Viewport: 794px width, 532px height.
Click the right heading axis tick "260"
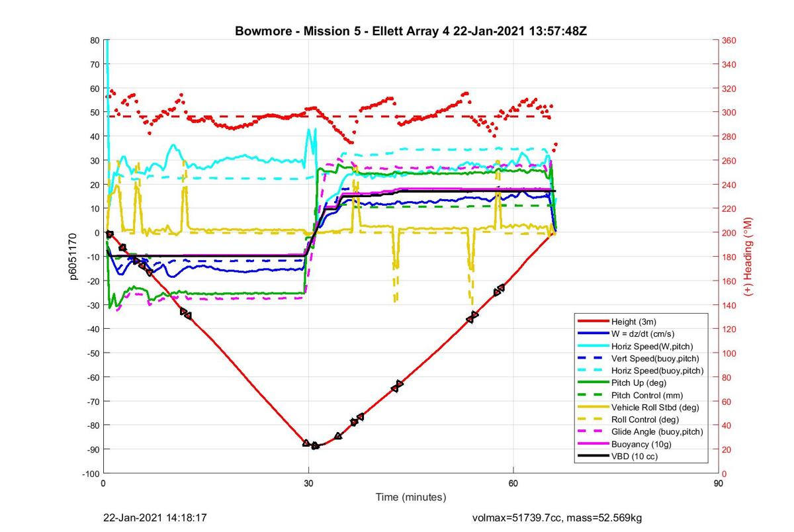[730, 161]
